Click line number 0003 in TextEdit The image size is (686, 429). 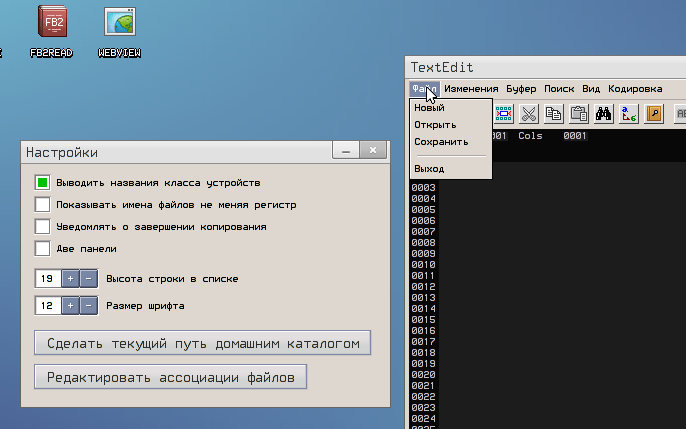[x=423, y=188]
